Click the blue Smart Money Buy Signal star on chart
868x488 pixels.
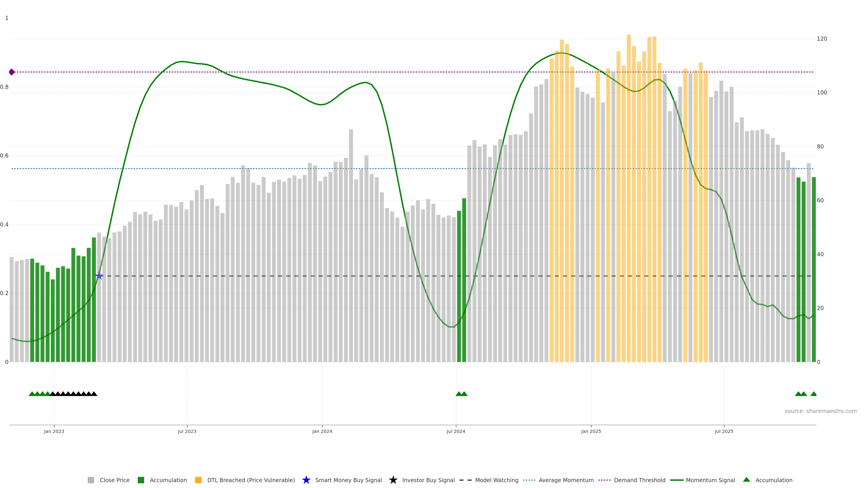click(x=99, y=276)
